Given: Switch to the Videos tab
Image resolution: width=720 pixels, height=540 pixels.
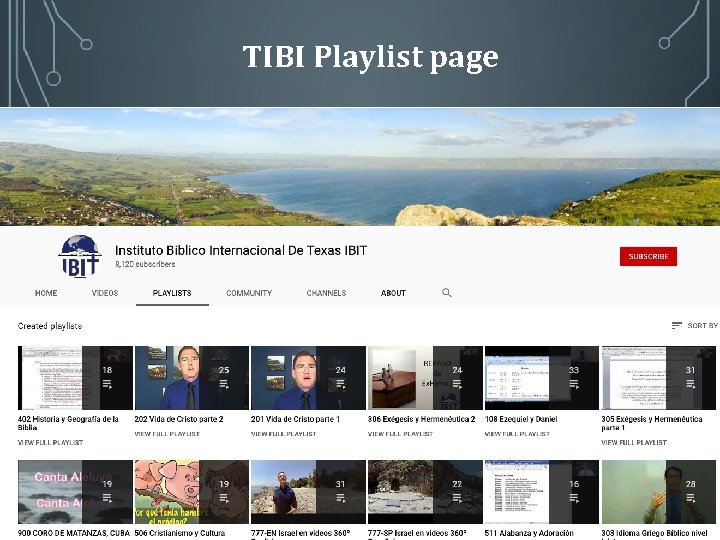Looking at the screenshot, I should (105, 293).
